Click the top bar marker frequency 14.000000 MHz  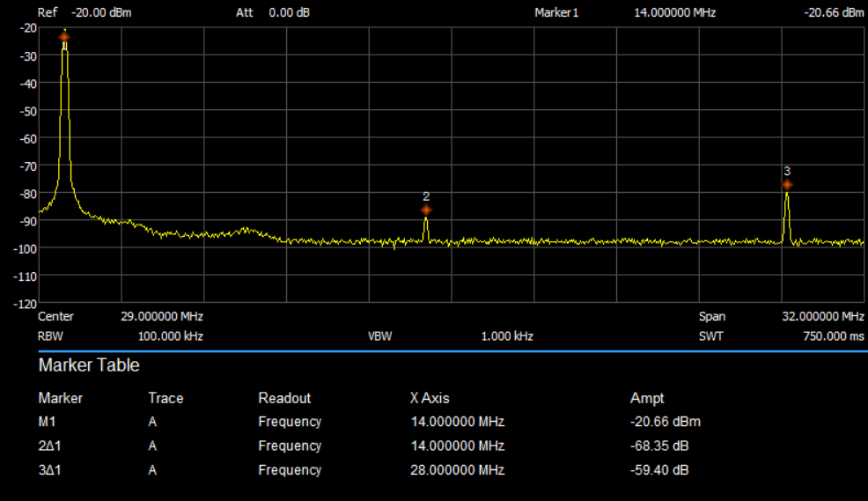674,13
